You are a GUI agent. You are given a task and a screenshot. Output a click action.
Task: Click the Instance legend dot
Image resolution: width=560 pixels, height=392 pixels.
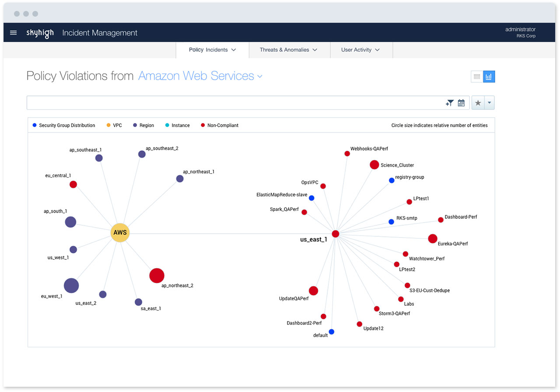coord(167,125)
